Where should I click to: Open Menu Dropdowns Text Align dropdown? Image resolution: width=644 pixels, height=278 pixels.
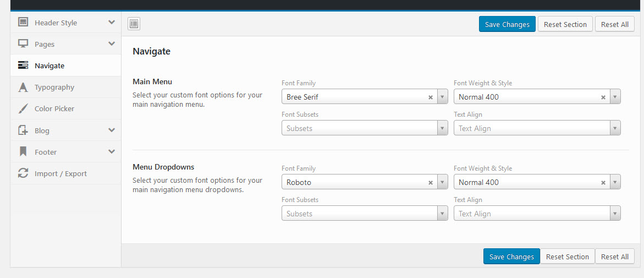coord(537,214)
